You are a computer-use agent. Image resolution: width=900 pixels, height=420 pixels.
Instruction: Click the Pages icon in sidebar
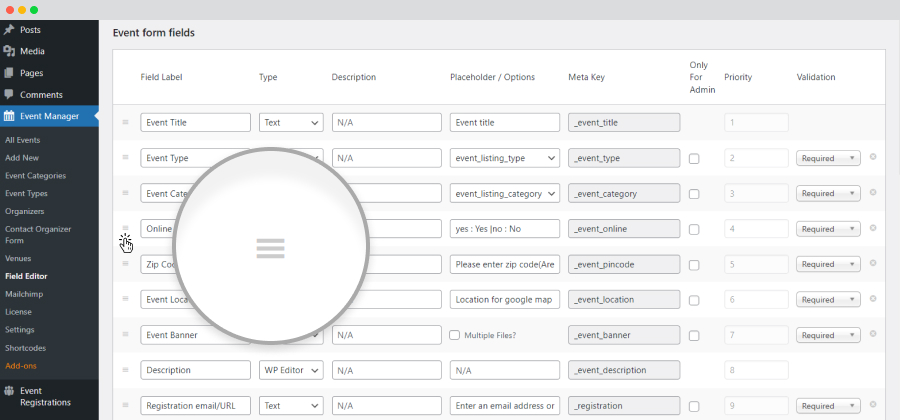coord(9,73)
